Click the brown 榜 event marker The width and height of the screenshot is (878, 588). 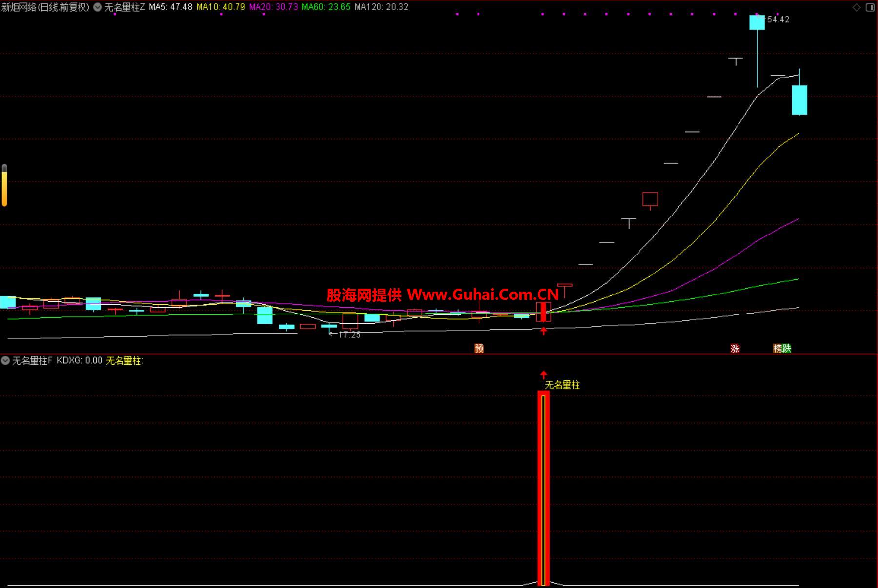tap(778, 348)
